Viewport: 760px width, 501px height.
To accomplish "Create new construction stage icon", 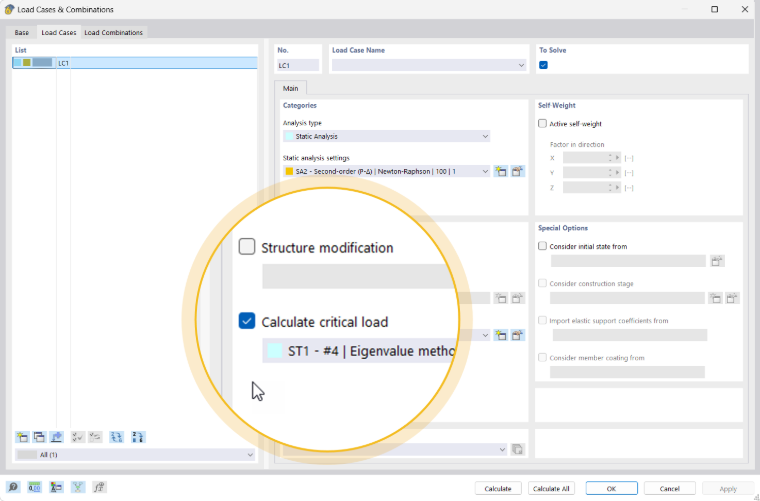I will tap(715, 298).
